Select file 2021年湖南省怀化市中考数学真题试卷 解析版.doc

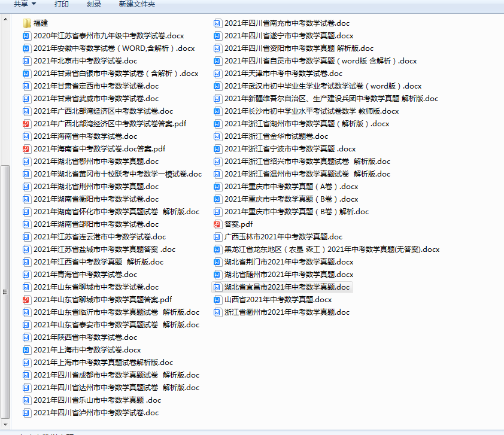coord(111,212)
